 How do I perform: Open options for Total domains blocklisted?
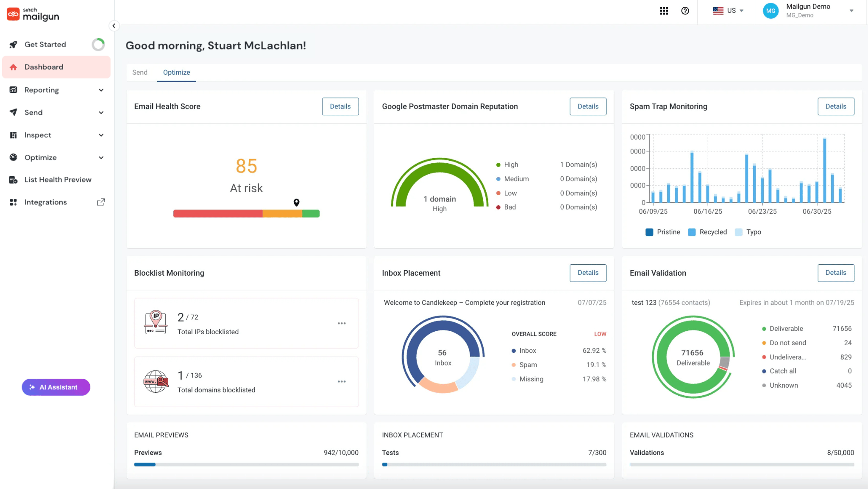(342, 382)
